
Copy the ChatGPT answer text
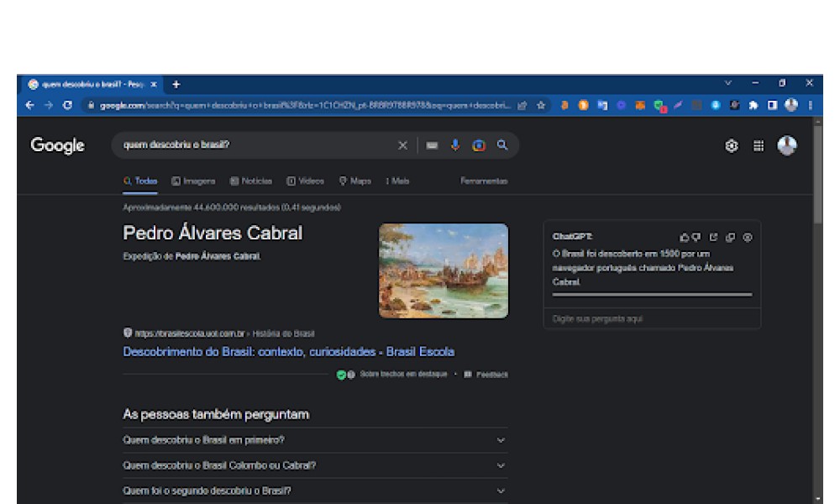pyautogui.click(x=730, y=237)
